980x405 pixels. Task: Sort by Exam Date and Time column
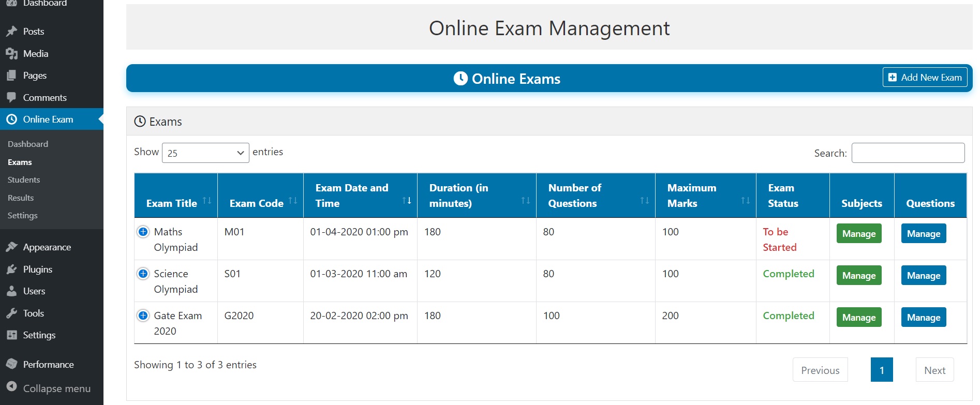click(x=360, y=196)
